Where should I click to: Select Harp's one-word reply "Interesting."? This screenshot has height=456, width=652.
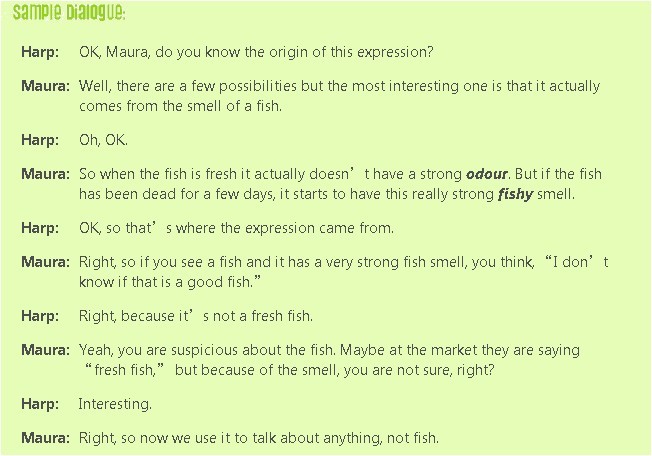coord(115,404)
